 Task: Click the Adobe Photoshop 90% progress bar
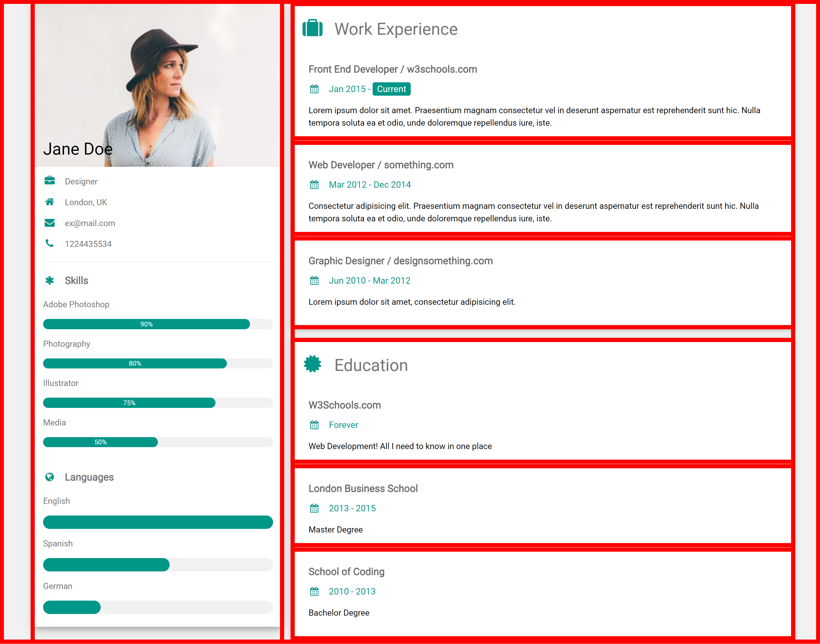coord(146,324)
